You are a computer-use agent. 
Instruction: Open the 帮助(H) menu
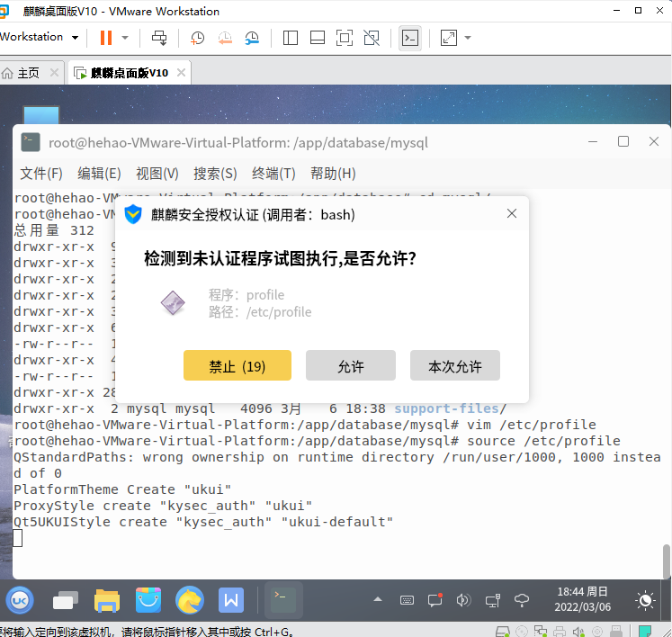(333, 174)
